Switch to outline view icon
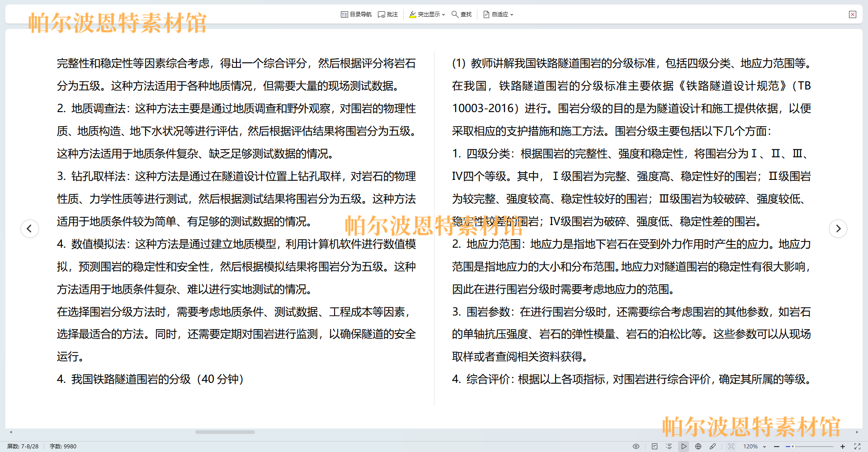This screenshot has height=452, width=868. click(x=669, y=447)
